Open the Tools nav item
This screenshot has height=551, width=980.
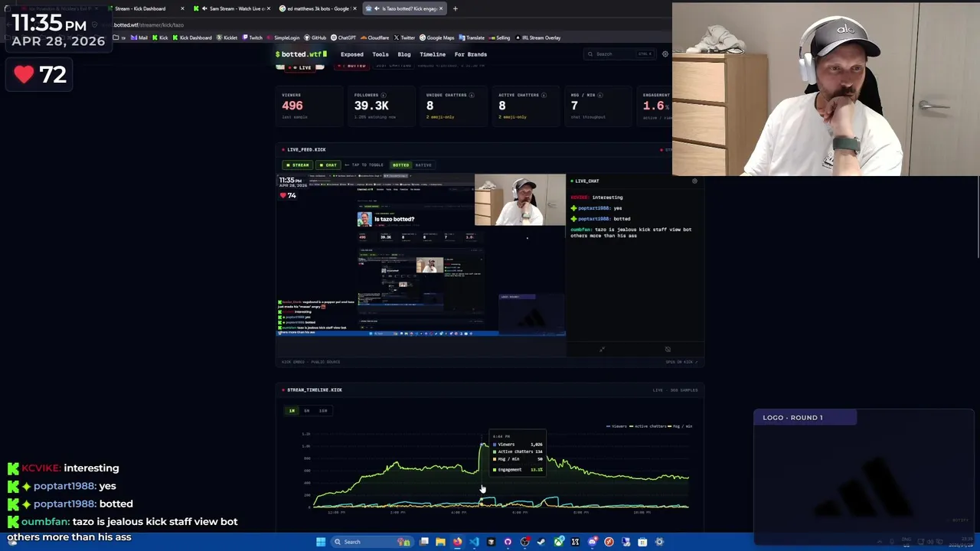(x=381, y=54)
